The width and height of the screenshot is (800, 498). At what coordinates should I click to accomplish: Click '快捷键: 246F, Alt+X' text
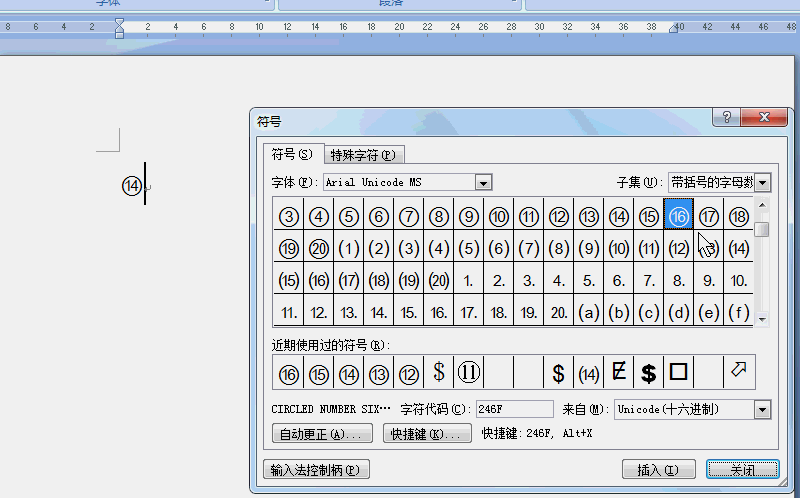tap(537, 434)
